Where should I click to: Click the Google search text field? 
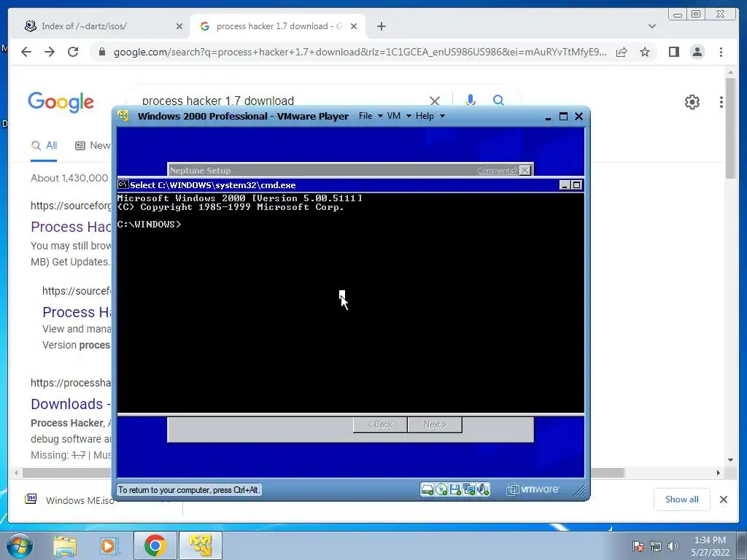[x=281, y=101]
